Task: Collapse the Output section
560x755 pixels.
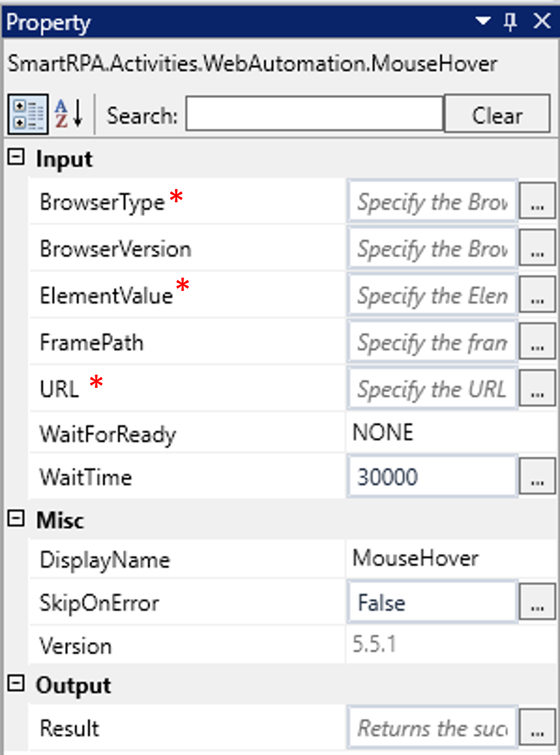Action: (16, 684)
